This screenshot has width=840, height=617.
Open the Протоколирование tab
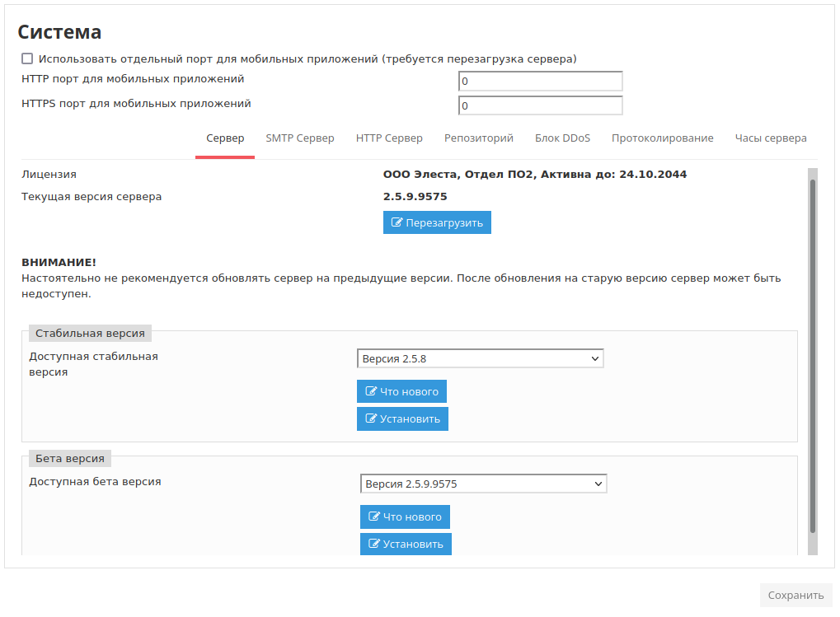(662, 138)
